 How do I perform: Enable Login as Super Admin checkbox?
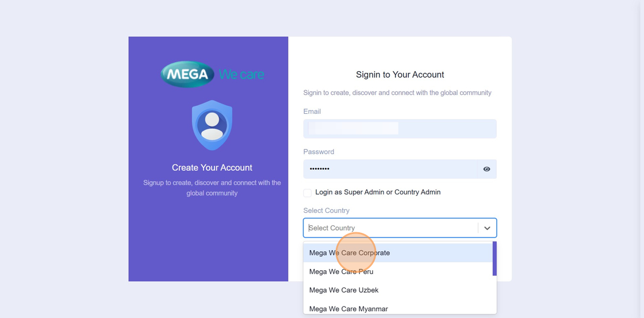(x=308, y=193)
